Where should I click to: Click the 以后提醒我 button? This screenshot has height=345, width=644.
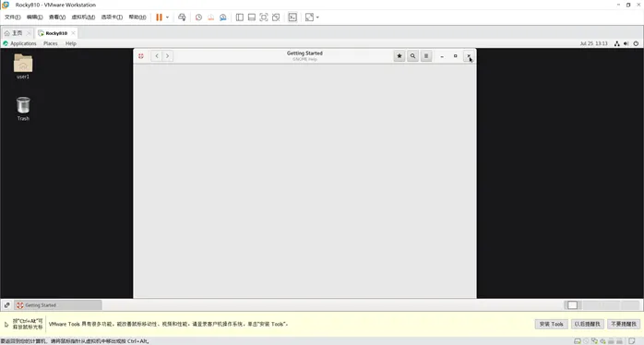point(588,324)
